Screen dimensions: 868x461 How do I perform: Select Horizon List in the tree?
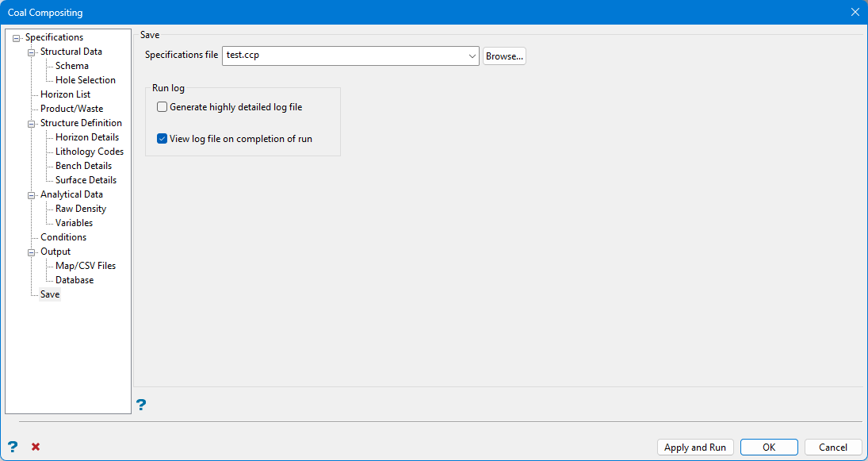(65, 94)
